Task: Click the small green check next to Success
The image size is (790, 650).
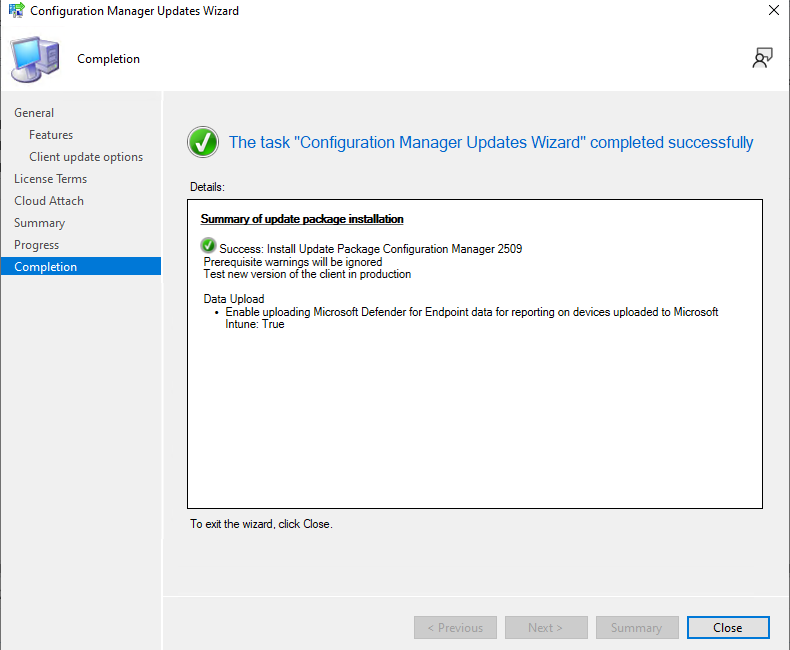Action: 208,246
